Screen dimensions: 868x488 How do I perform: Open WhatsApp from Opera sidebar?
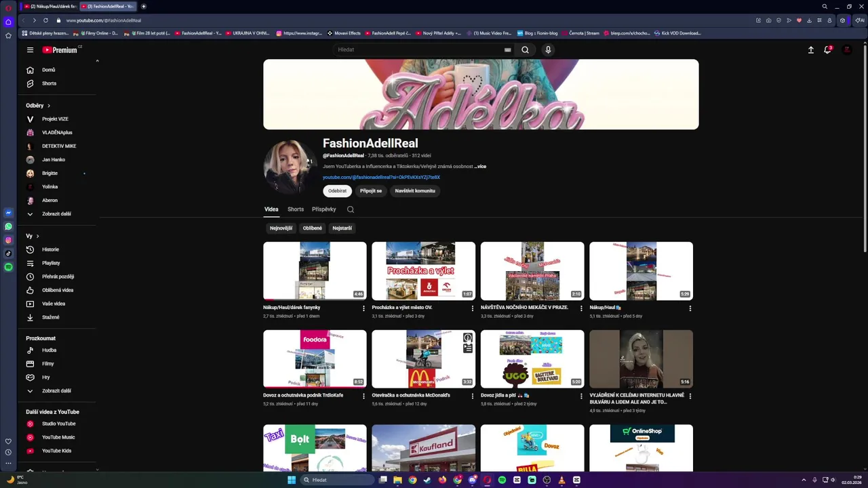pos(8,226)
